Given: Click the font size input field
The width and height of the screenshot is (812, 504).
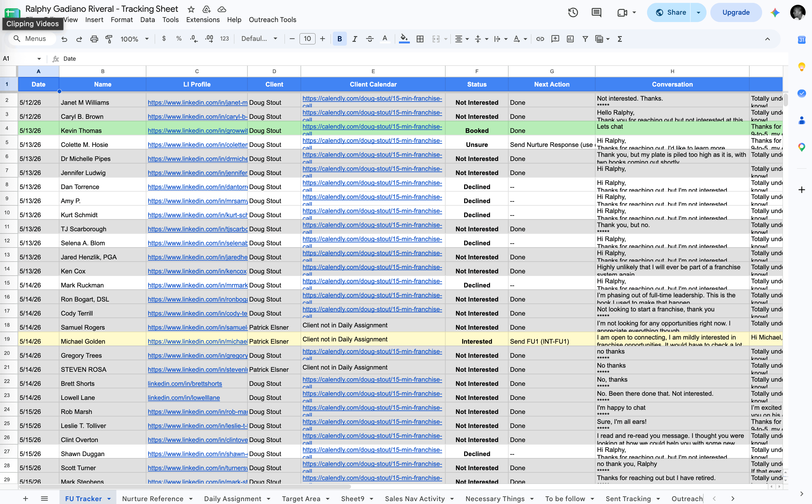Looking at the screenshot, I should coord(307,39).
